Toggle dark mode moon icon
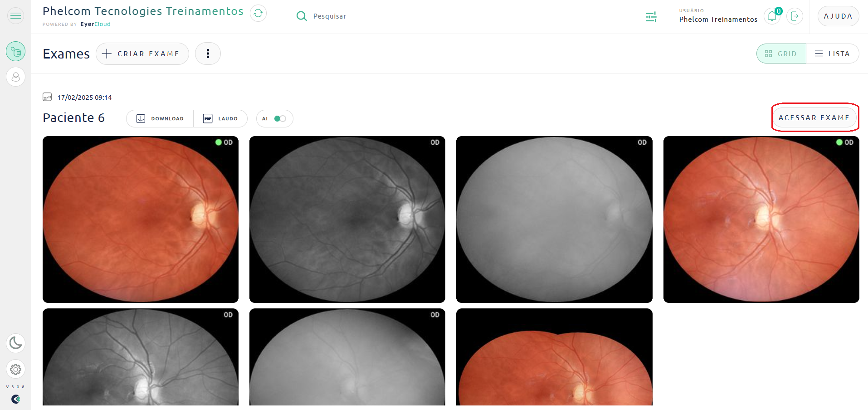Image resolution: width=868 pixels, height=410 pixels. tap(15, 343)
